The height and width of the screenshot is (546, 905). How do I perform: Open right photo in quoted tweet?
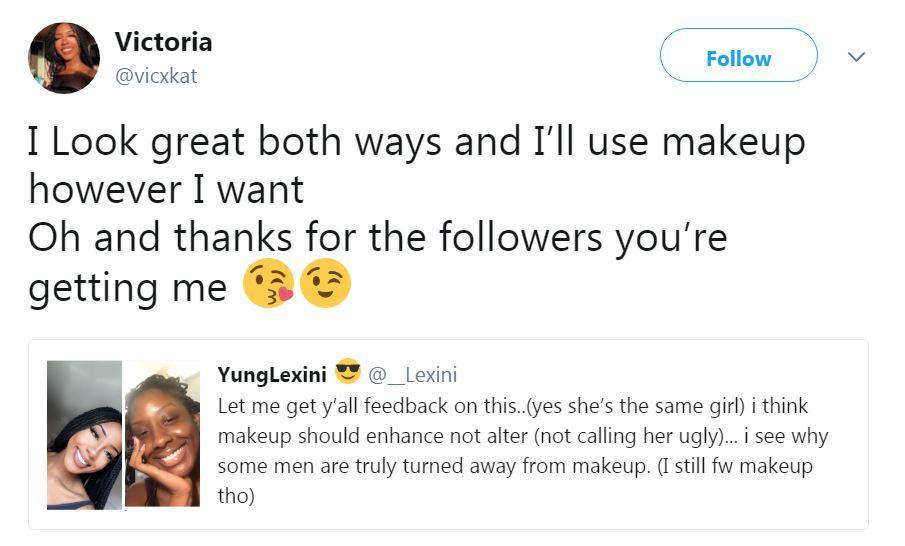tap(162, 435)
